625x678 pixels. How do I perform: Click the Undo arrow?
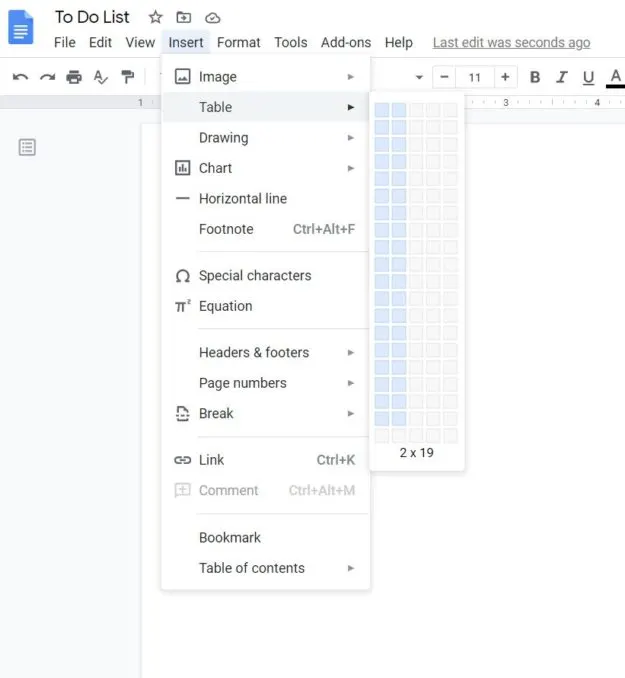[20, 77]
